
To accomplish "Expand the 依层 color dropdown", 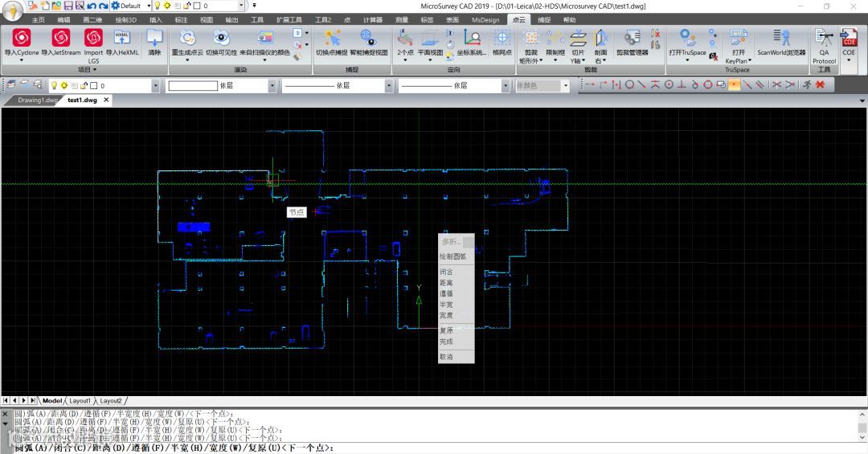I will 272,85.
